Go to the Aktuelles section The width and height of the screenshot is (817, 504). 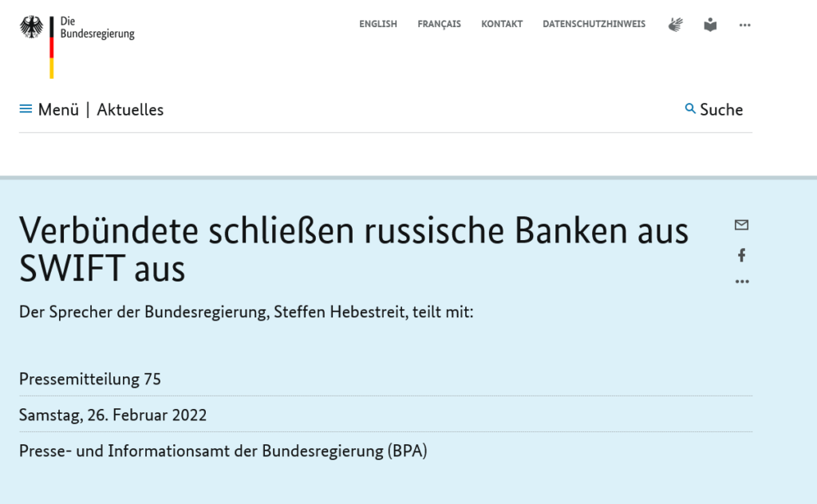click(130, 110)
